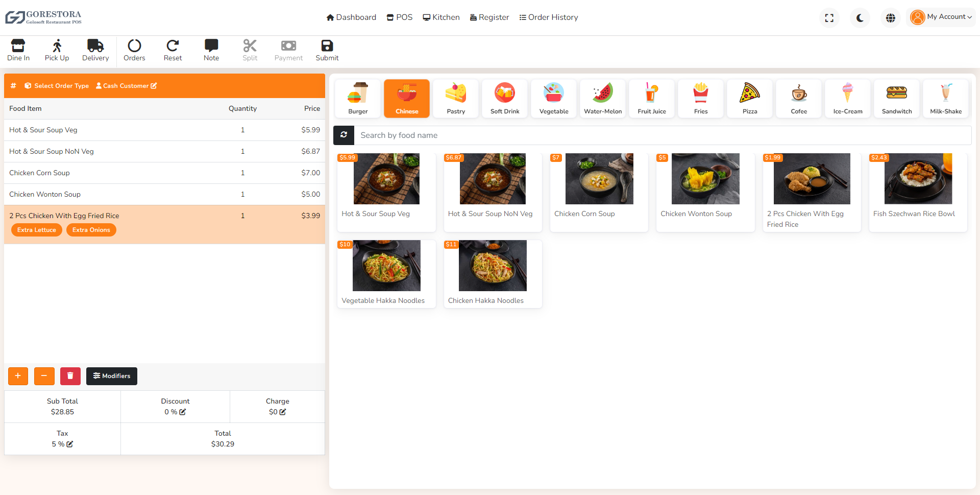Click the Payment camera icon

coord(288,45)
